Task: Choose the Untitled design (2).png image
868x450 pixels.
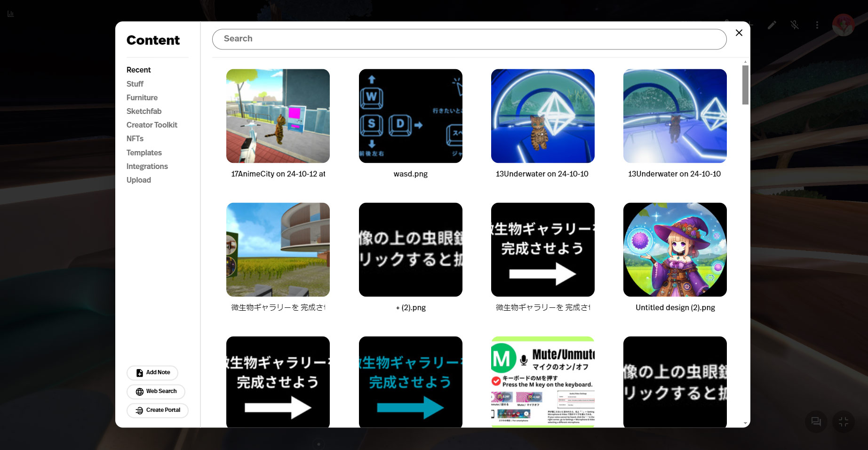Action: click(675, 250)
